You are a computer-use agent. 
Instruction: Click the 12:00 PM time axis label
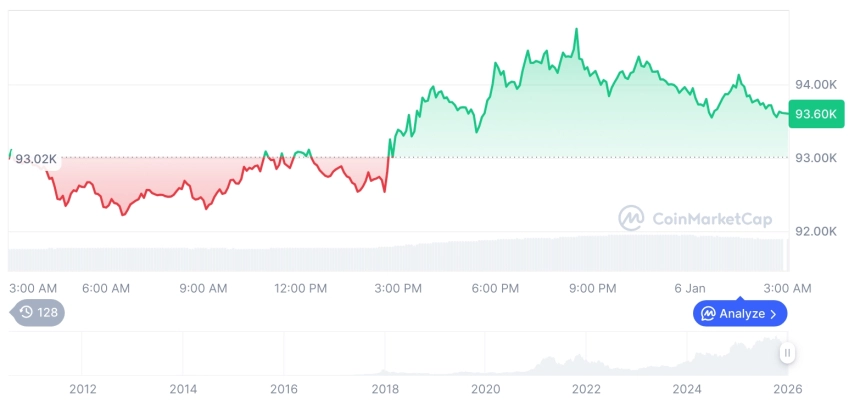pos(301,288)
